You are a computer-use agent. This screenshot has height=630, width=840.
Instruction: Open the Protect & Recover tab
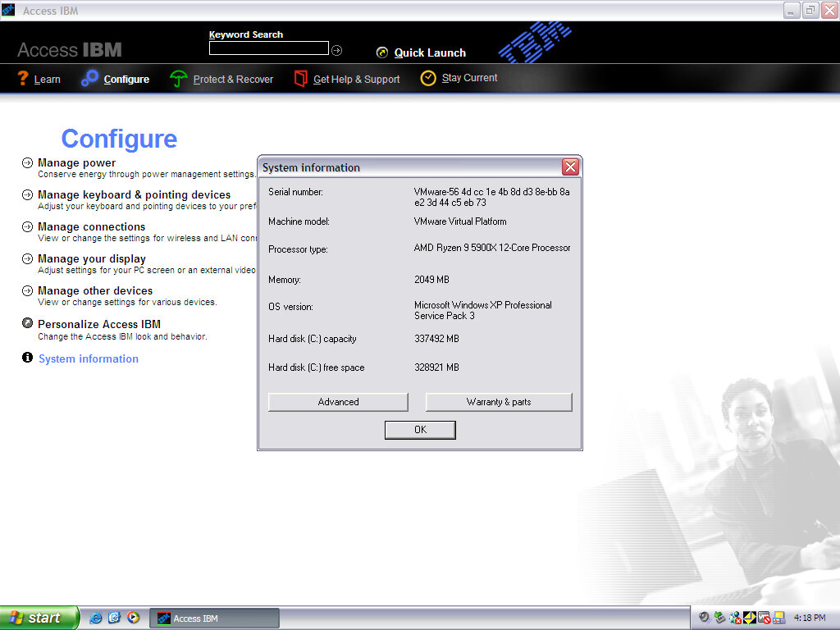click(x=233, y=80)
